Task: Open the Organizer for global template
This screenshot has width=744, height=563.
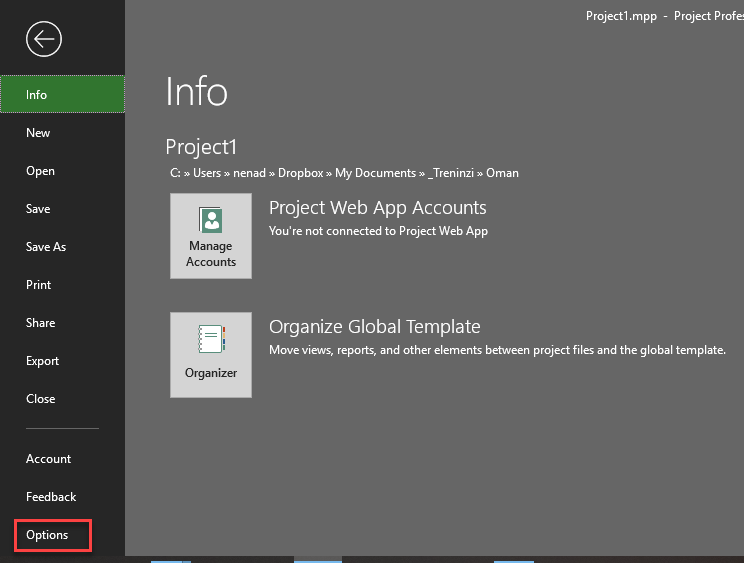Action: [x=211, y=355]
